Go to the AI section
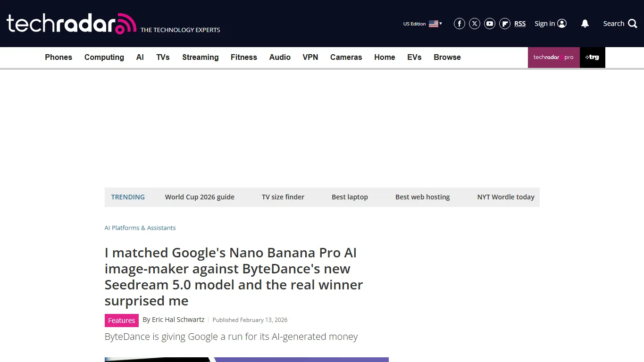The height and width of the screenshot is (362, 644). 140,58
